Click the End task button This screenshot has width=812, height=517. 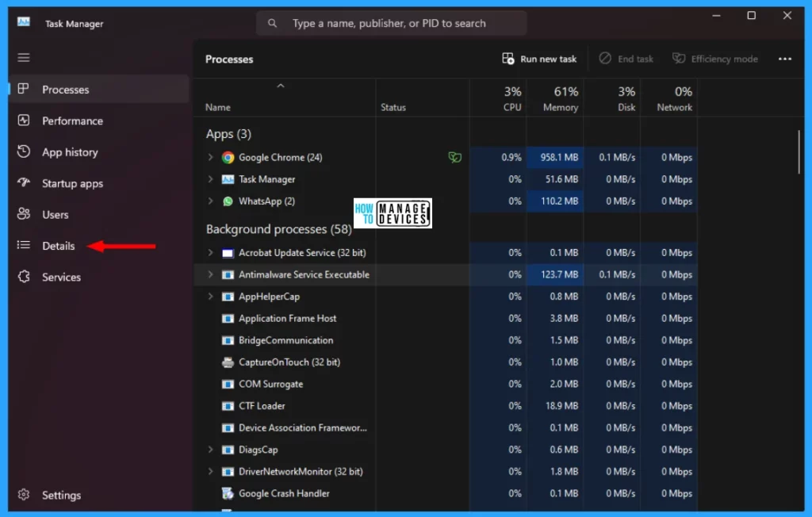pyautogui.click(x=626, y=59)
